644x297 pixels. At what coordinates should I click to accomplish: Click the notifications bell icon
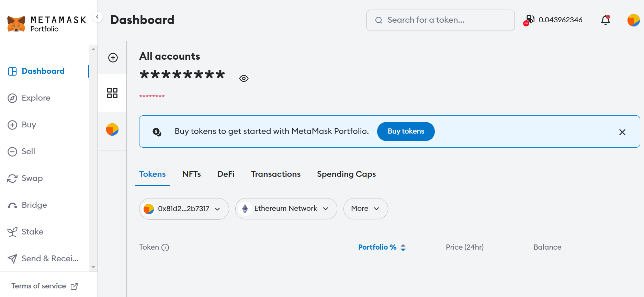(x=605, y=20)
